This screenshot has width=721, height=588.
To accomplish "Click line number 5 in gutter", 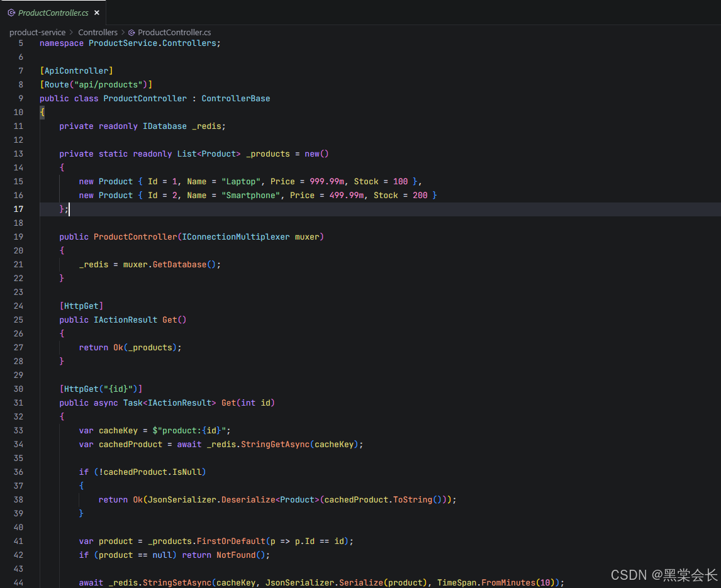I will pos(21,43).
